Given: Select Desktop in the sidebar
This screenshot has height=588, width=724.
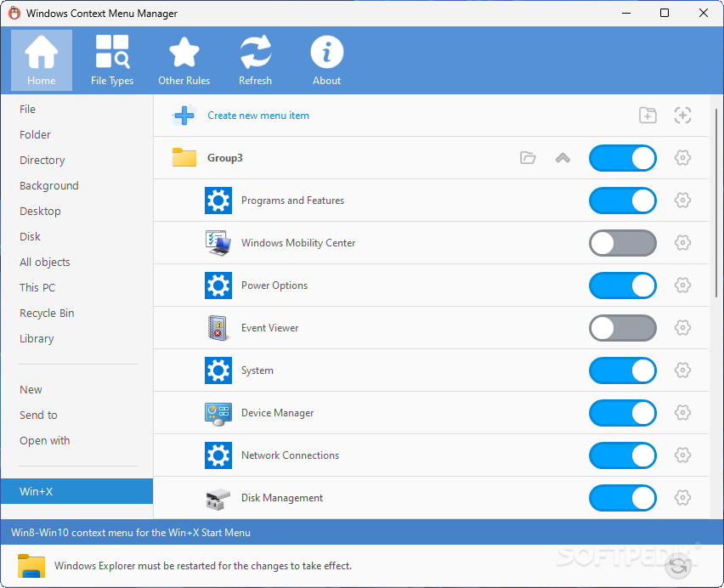Looking at the screenshot, I should click(76, 211).
